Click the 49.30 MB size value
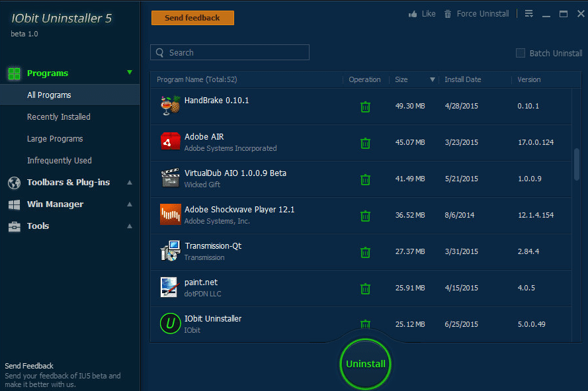588x391 pixels. (x=410, y=107)
